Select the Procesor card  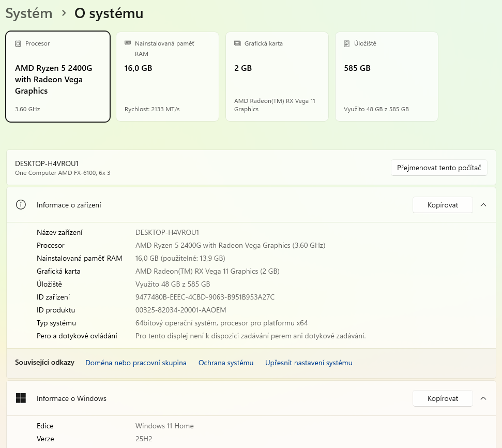(58, 77)
